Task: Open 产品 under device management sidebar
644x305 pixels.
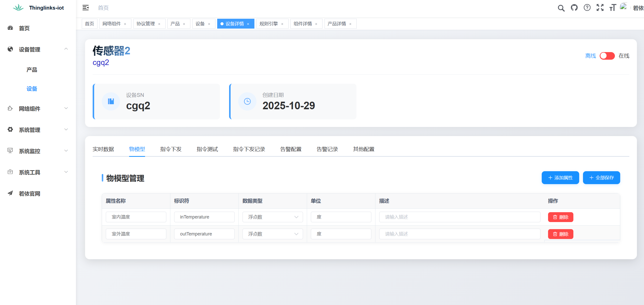Action: (32, 70)
